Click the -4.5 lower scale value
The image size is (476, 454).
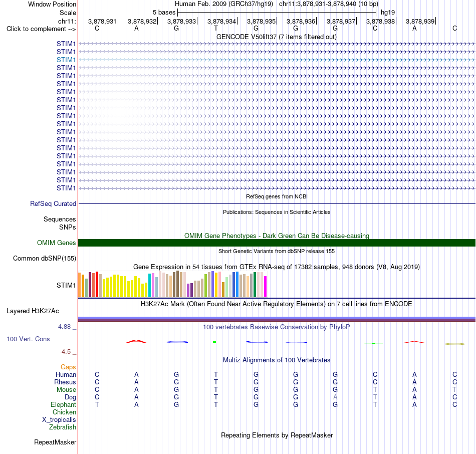point(65,352)
